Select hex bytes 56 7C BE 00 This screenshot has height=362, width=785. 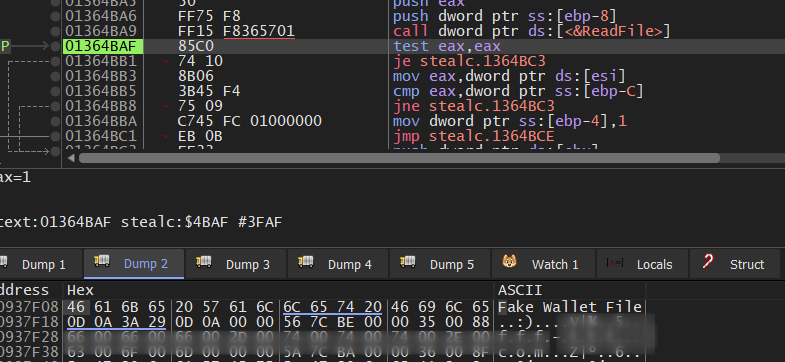(332, 322)
